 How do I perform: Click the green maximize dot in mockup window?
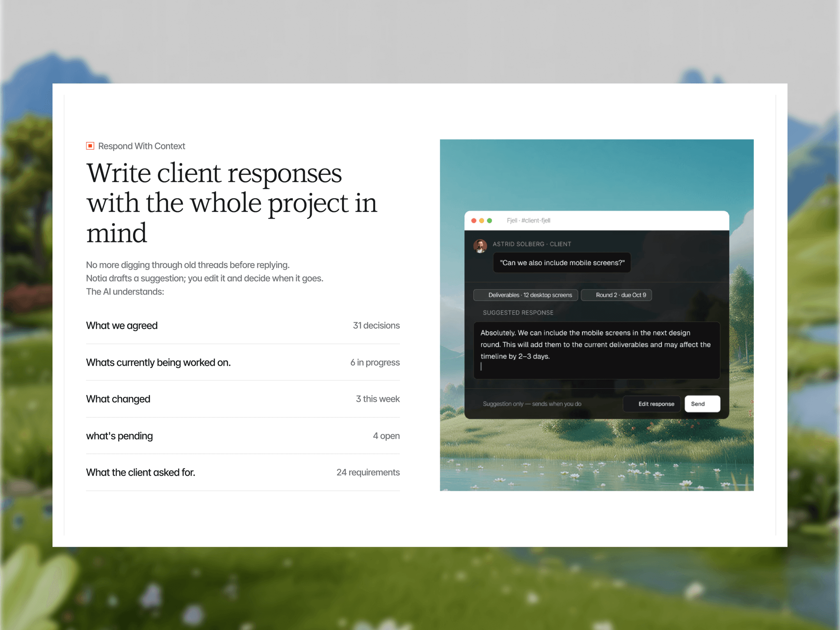pos(489,221)
